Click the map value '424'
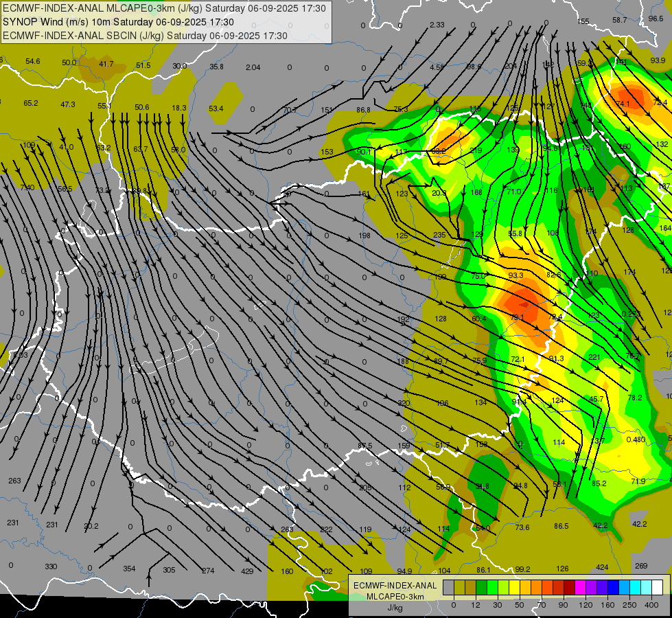The width and height of the screenshot is (672, 618). (x=602, y=567)
